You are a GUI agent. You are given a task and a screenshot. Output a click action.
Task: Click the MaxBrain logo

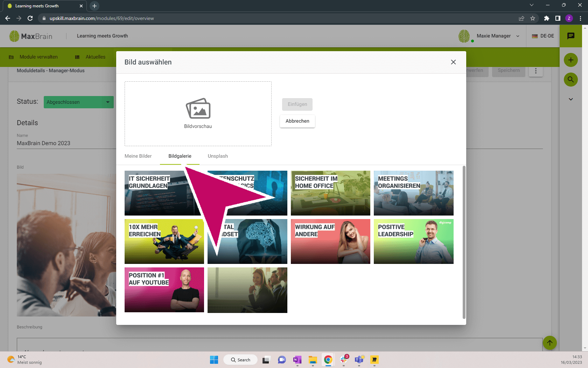tap(31, 36)
